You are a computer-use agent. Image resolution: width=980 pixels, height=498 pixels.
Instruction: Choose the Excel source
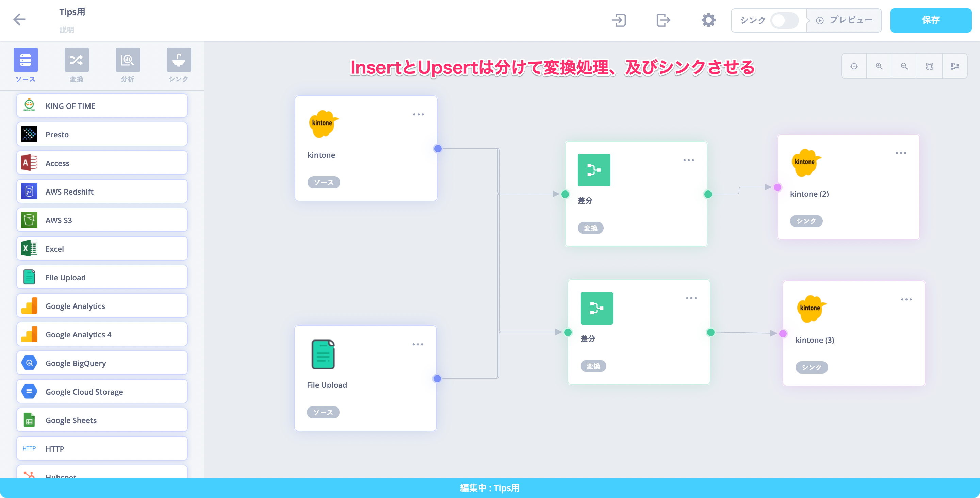coord(102,248)
